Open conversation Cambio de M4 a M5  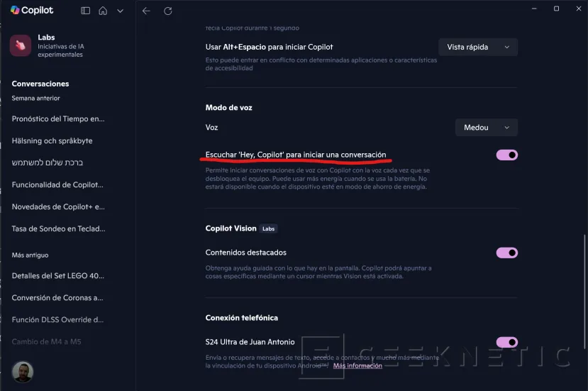click(47, 342)
